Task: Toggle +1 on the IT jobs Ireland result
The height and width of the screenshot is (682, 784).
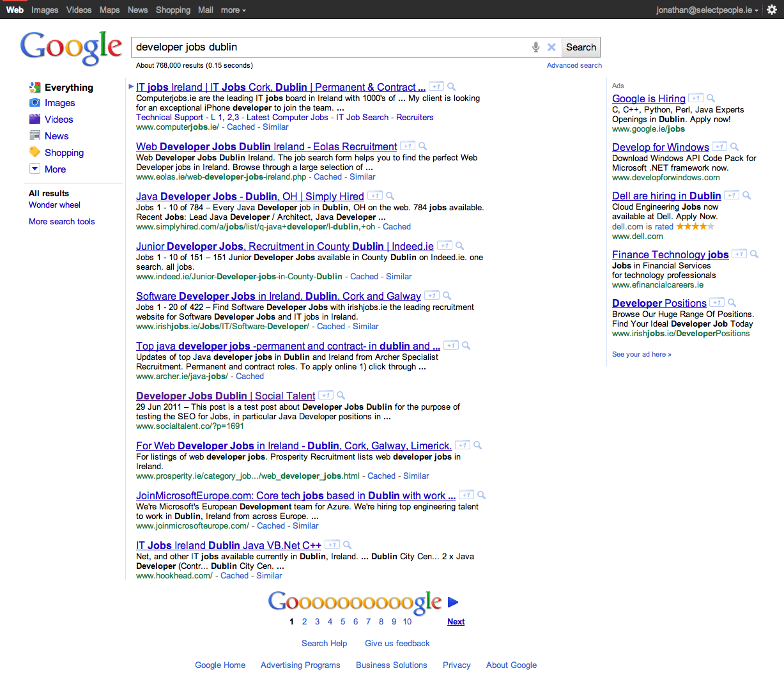Action: point(436,86)
